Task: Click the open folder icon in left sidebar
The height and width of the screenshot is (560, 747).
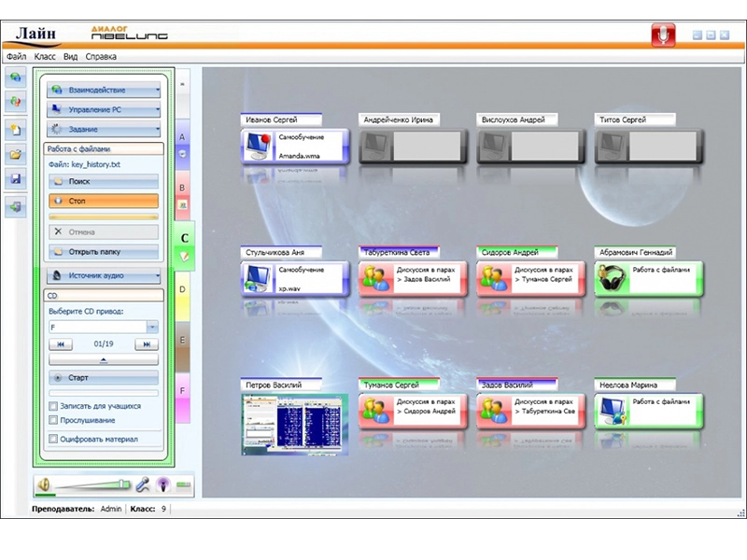Action: point(16,154)
